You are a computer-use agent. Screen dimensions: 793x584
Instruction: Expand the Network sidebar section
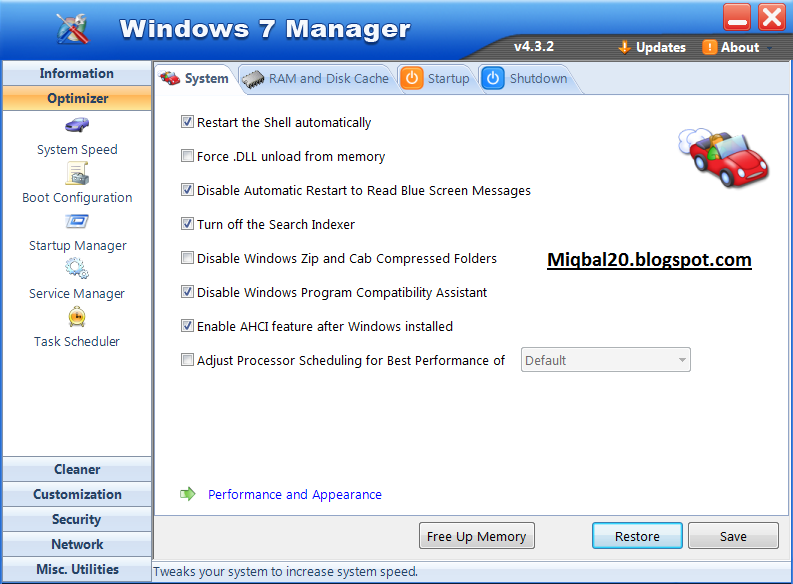[77, 544]
